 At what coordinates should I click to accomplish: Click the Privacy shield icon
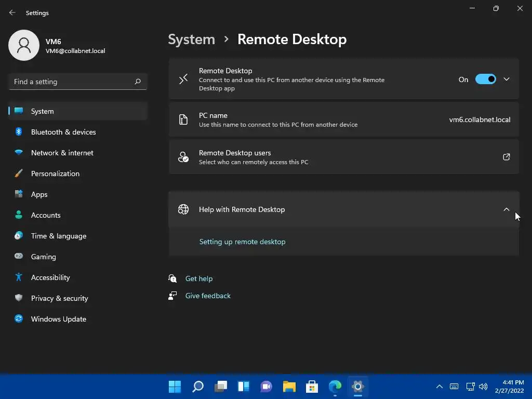point(19,298)
